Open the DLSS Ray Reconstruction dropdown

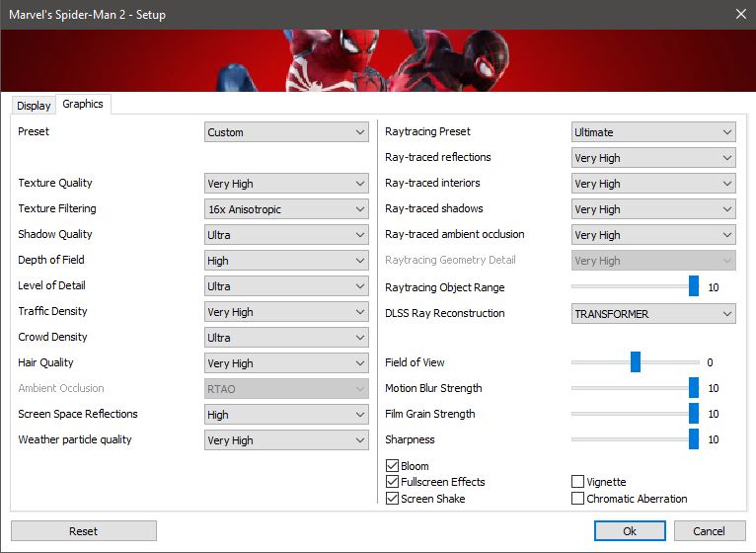(x=653, y=314)
